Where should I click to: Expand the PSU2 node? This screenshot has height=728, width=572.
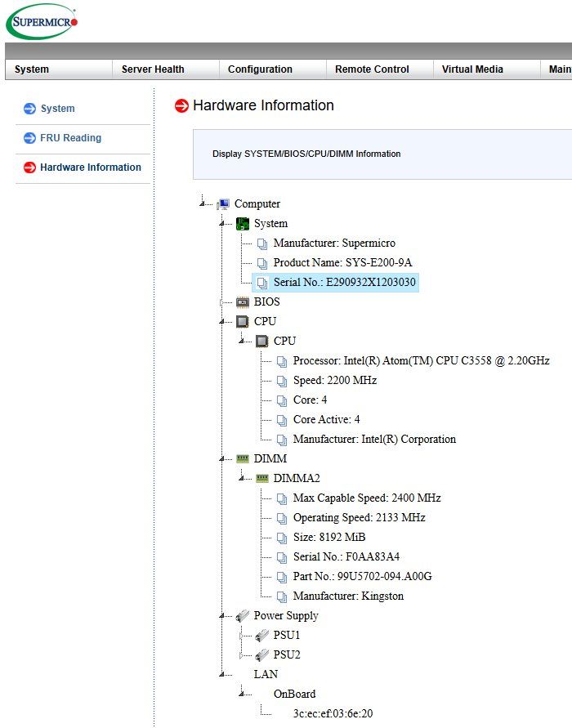241,655
